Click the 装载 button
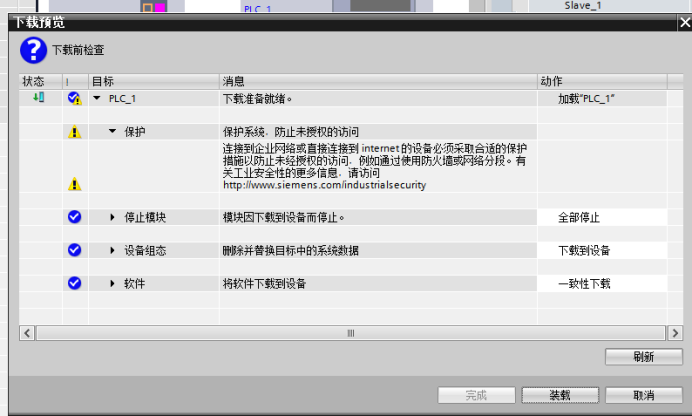This screenshot has width=692, height=416. pyautogui.click(x=560, y=395)
